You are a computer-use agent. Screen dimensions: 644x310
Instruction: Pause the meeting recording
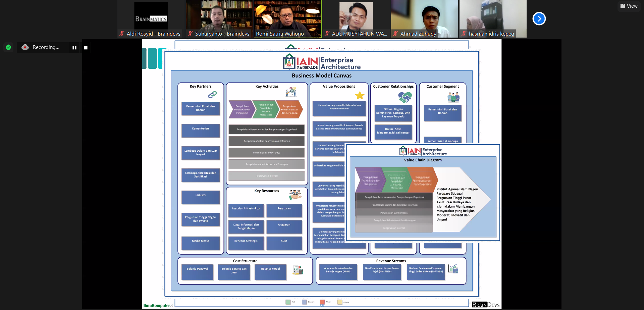point(74,48)
